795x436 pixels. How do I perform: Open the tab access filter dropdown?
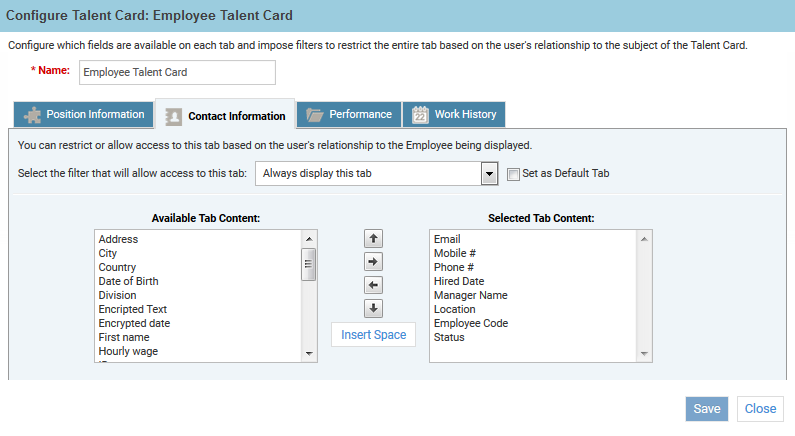(489, 174)
